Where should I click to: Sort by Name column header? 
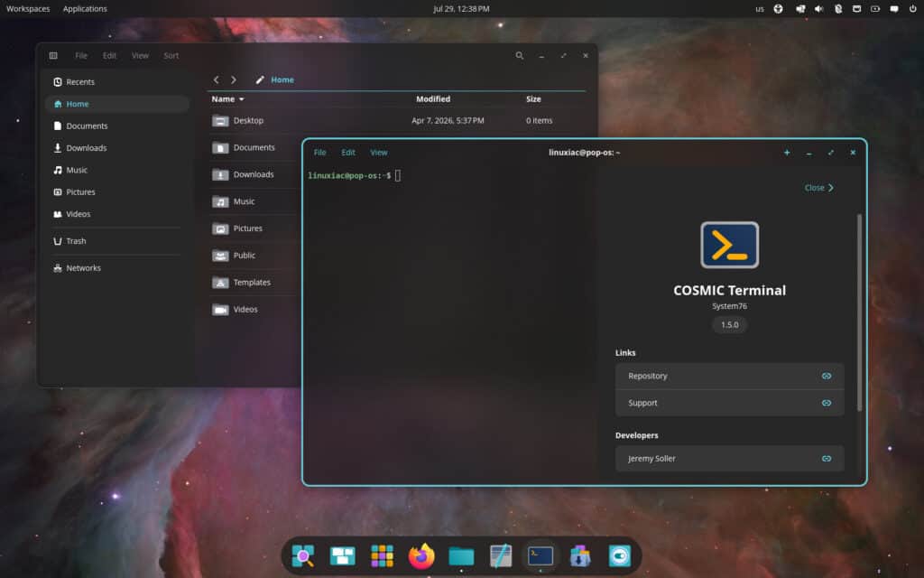point(227,99)
